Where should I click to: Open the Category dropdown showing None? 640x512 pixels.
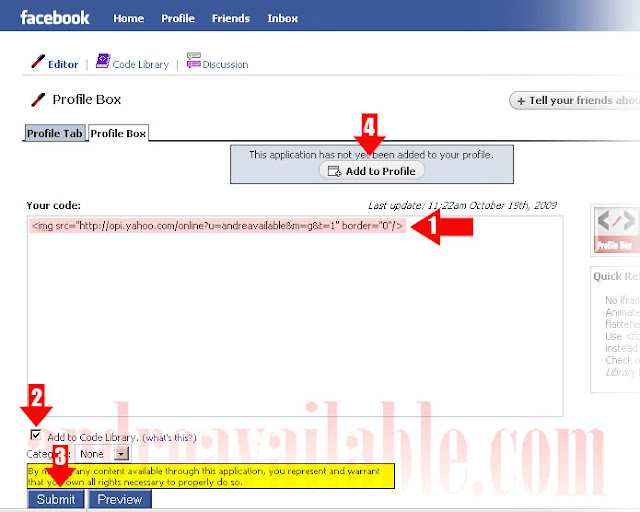pos(103,454)
